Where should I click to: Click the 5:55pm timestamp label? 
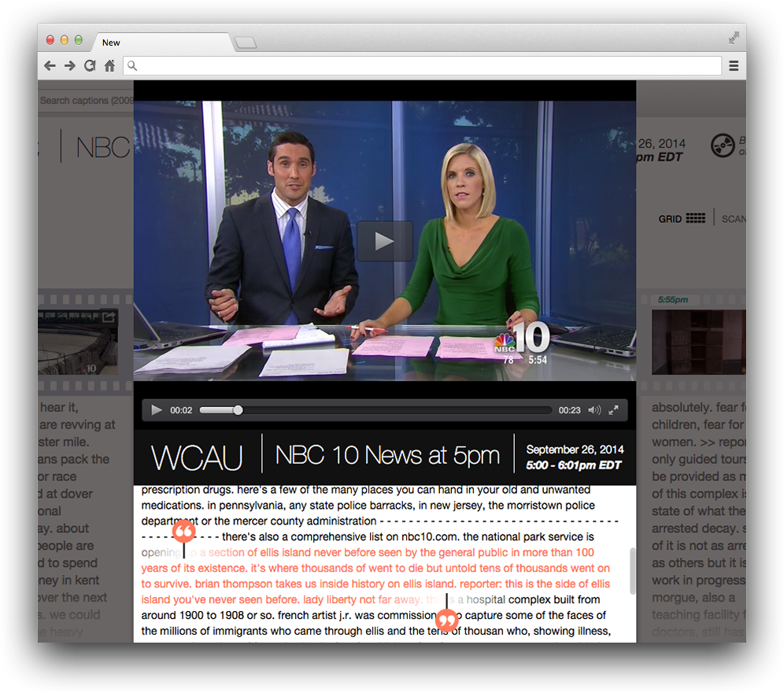[x=673, y=300]
